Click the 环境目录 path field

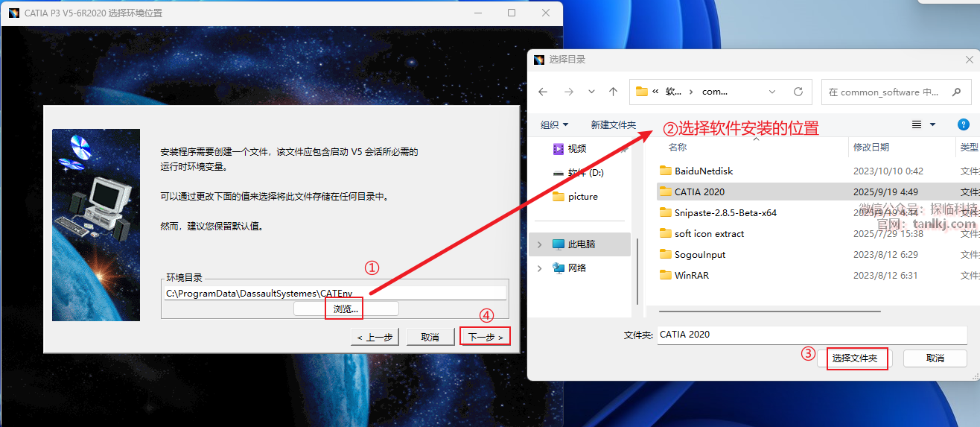(335, 294)
